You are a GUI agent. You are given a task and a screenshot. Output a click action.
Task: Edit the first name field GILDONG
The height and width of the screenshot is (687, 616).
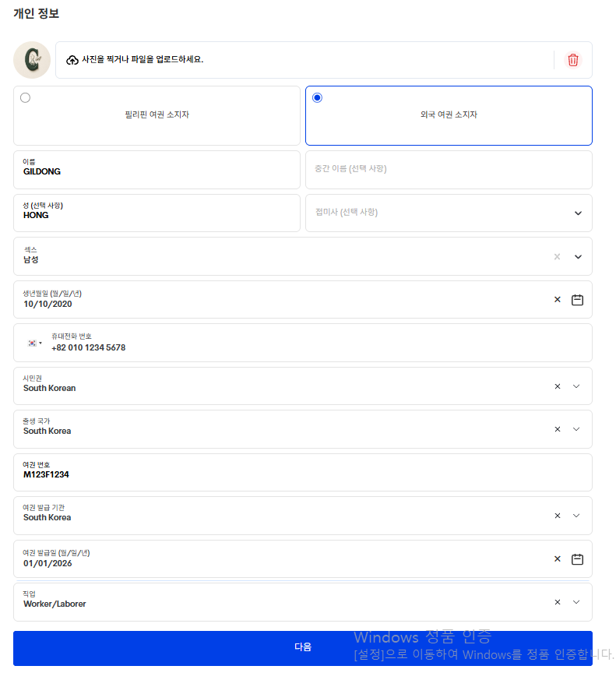[x=157, y=170]
